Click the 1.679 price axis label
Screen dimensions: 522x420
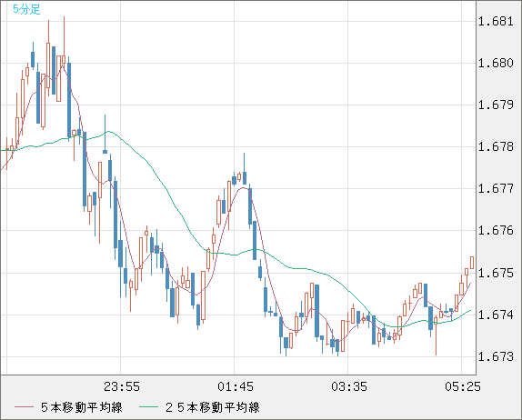(496, 105)
